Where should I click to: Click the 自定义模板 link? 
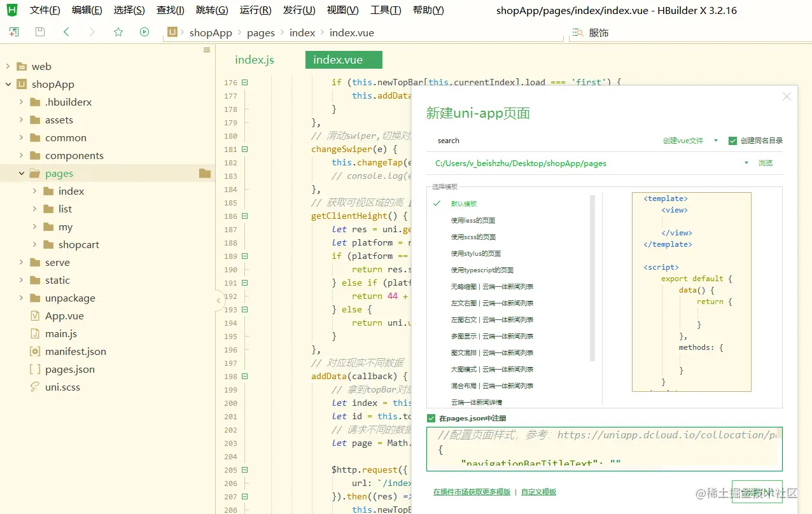(539, 492)
